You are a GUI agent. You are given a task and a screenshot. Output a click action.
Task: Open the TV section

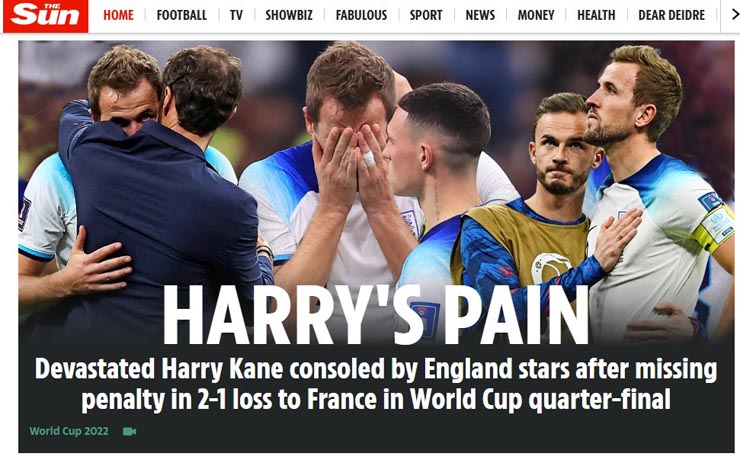(236, 15)
